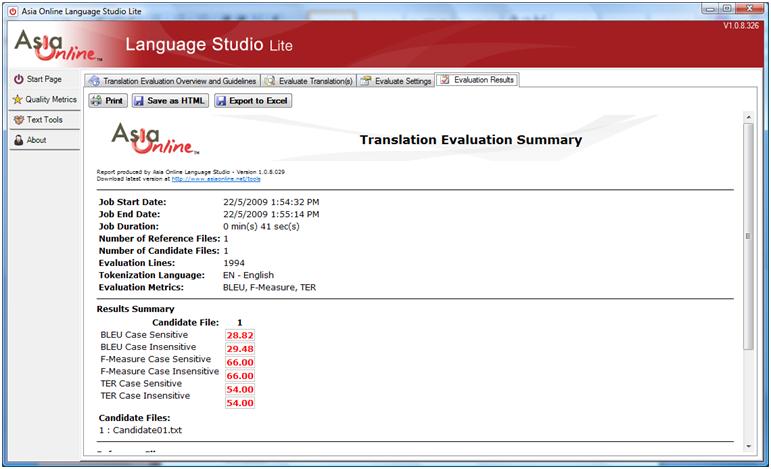Click the Evaluate Settings tab icon

(365, 81)
